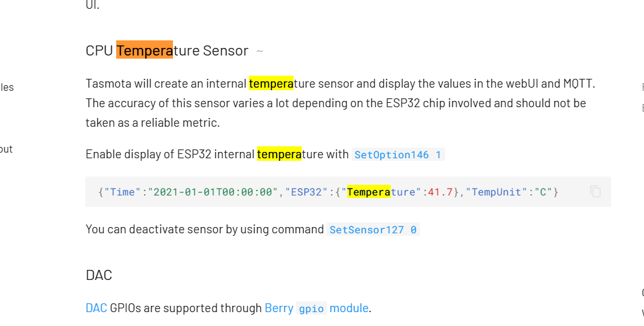Click highlighted "tempera" in the Tasmota paragraph
Image resolution: width=644 pixels, height=326 pixels.
271,83
